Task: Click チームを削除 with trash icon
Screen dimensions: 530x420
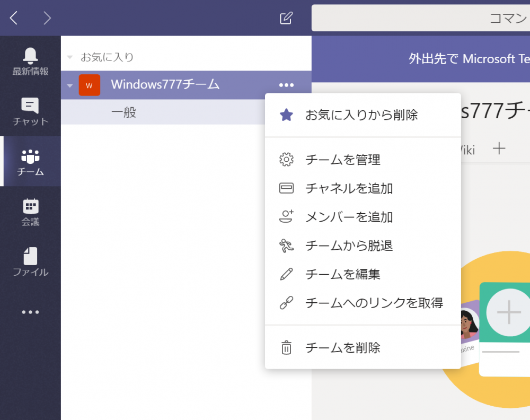Action: point(343,348)
